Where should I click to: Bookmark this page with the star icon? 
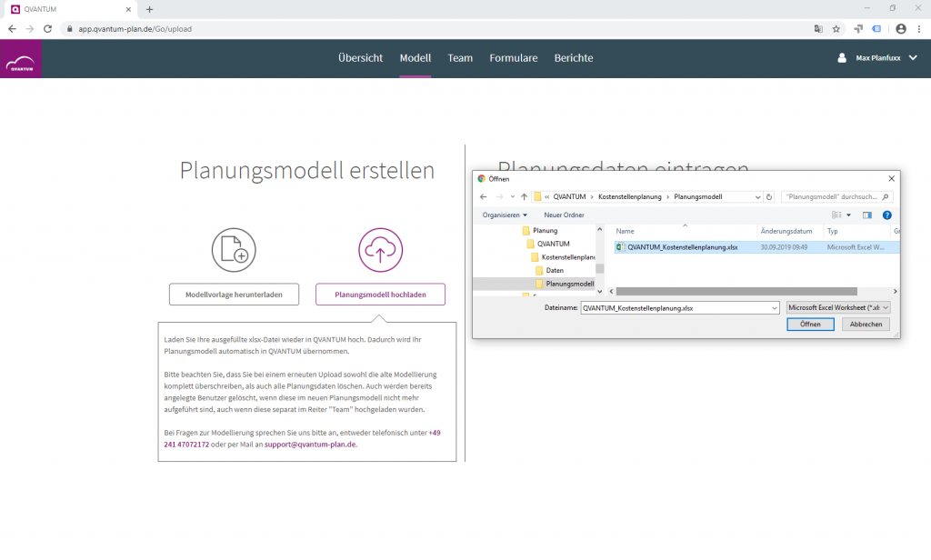coord(836,28)
